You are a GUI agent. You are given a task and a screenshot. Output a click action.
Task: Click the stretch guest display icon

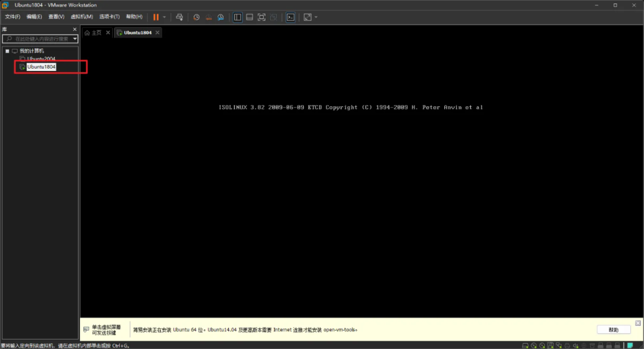[x=307, y=17]
